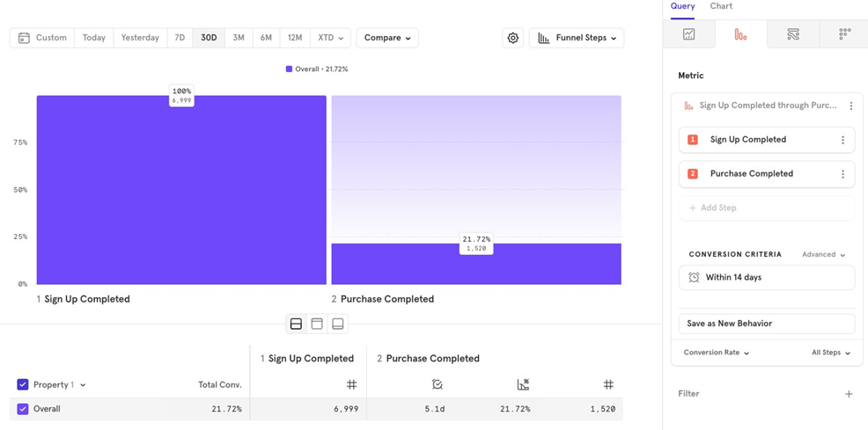Switch to the Chart tab
The width and height of the screenshot is (868, 430).
[x=721, y=6]
